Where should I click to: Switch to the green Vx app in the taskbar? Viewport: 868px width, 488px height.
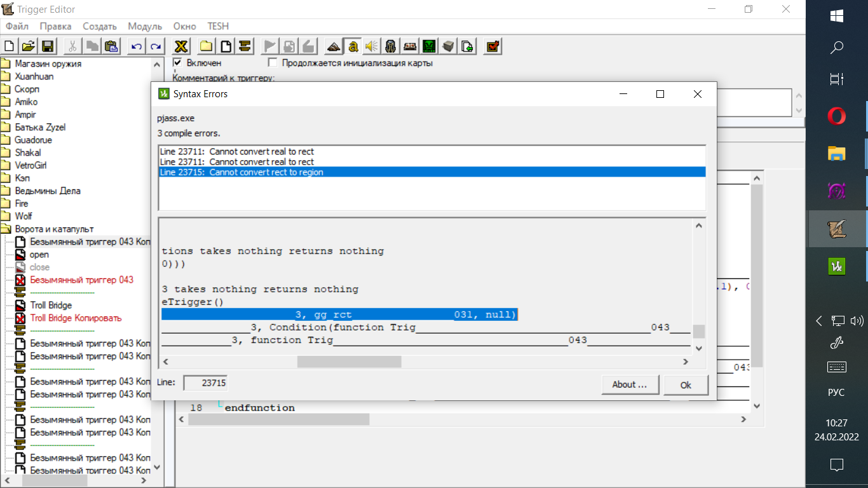[837, 266]
